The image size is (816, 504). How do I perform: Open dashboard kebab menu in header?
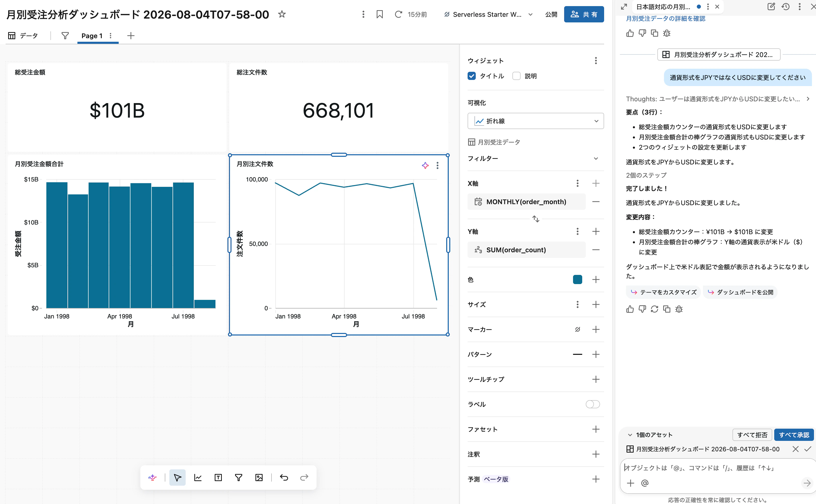pos(363,14)
